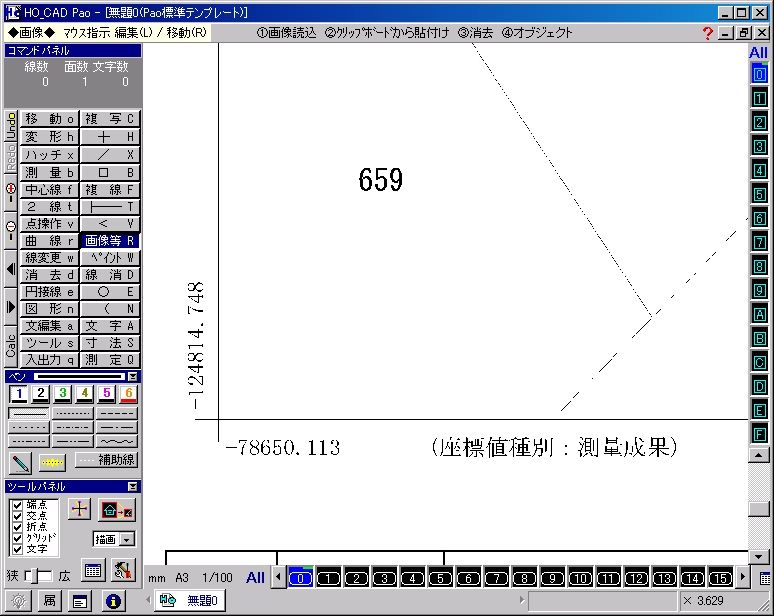Switch to the 無題0 document tab

point(190,601)
